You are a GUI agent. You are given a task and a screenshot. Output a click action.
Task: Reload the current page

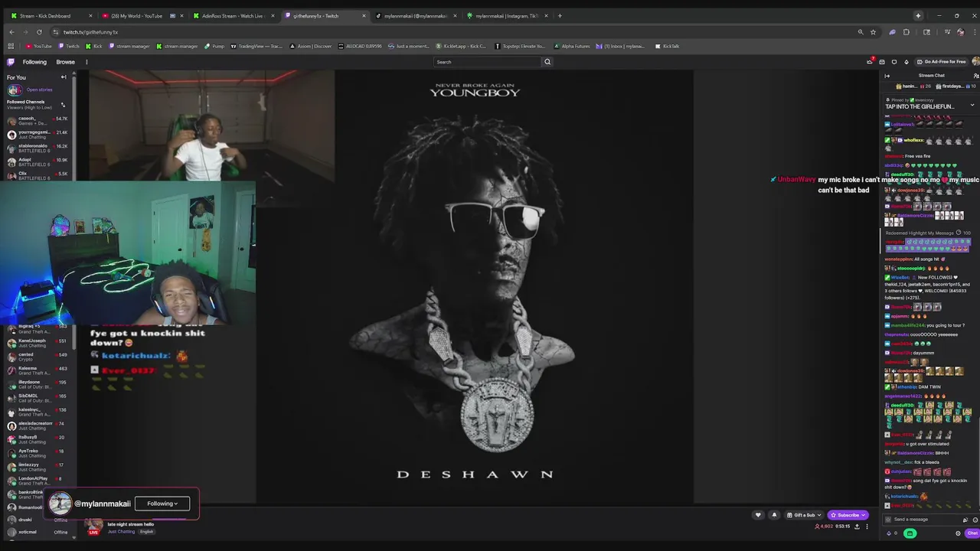(x=39, y=32)
